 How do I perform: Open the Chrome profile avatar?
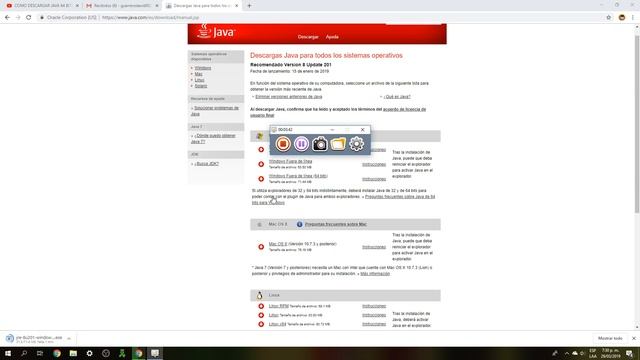(622, 18)
